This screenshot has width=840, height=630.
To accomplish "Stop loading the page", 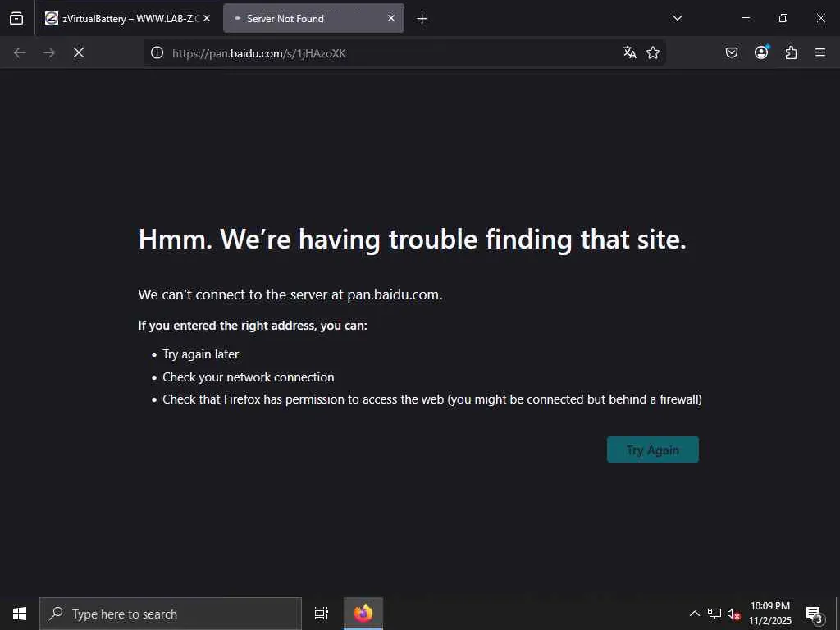I will [79, 52].
